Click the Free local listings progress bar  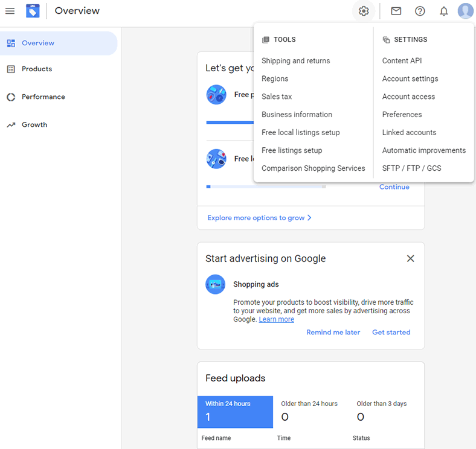(x=266, y=187)
